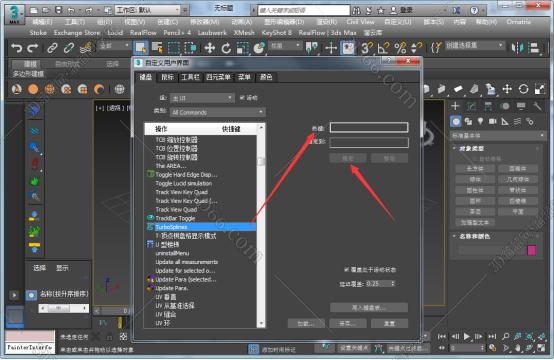
Task: Jump to the start frame
Action: coord(442,337)
